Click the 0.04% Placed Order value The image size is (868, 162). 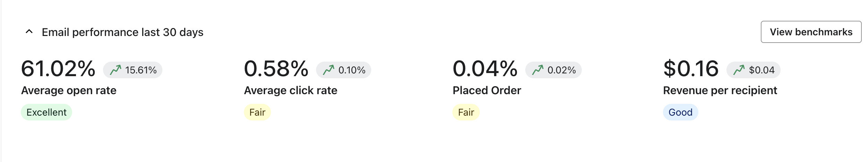[485, 69]
